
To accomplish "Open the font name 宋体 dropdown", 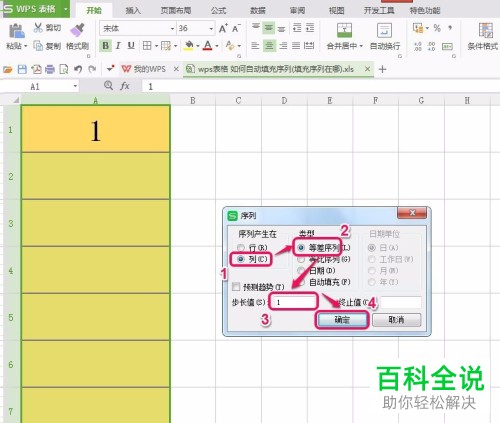I will coord(172,29).
